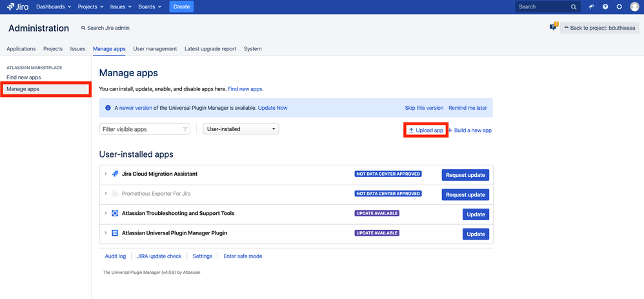Open Find new apps in sidebar
The image size is (644, 299).
(x=24, y=77)
